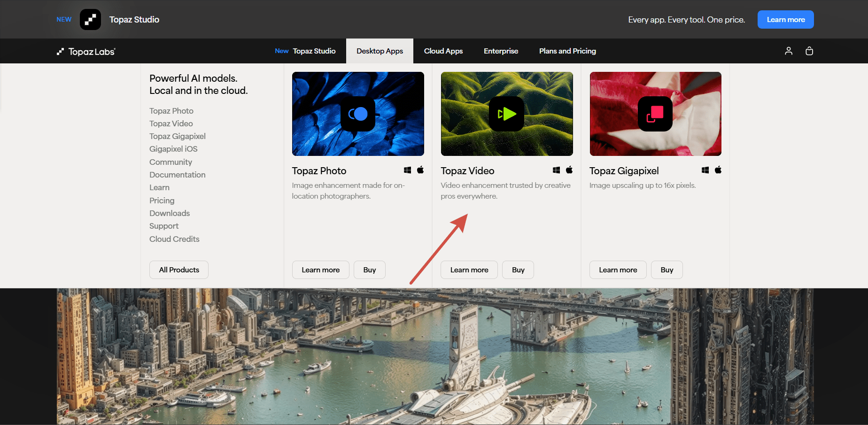868x425 pixels.
Task: Click Windows icon next to Topaz Gigapixel
Action: click(x=705, y=170)
